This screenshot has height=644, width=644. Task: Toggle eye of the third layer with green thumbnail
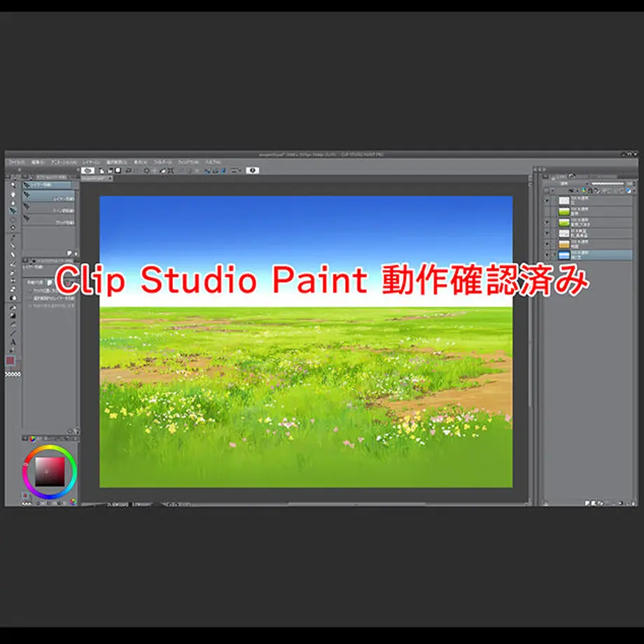(547, 223)
